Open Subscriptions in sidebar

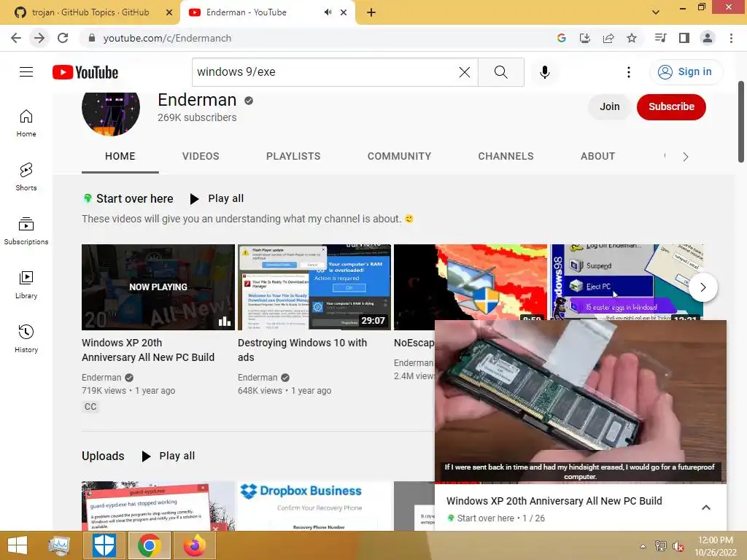tap(26, 230)
